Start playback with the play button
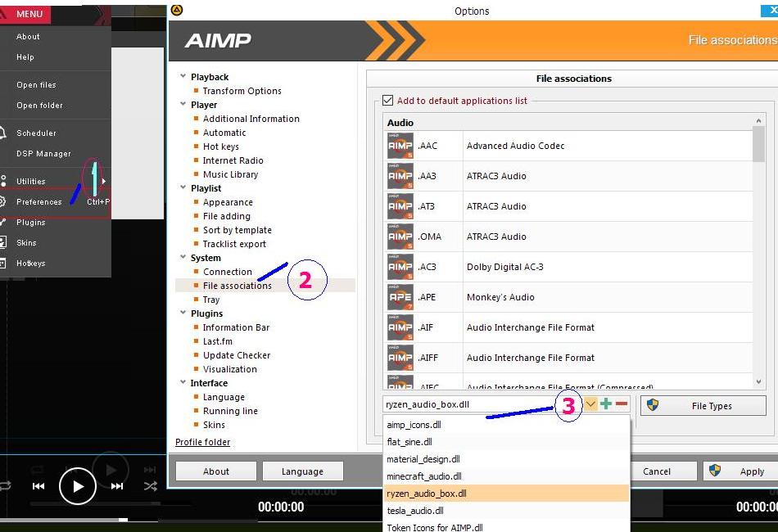The image size is (778, 532). point(78,486)
